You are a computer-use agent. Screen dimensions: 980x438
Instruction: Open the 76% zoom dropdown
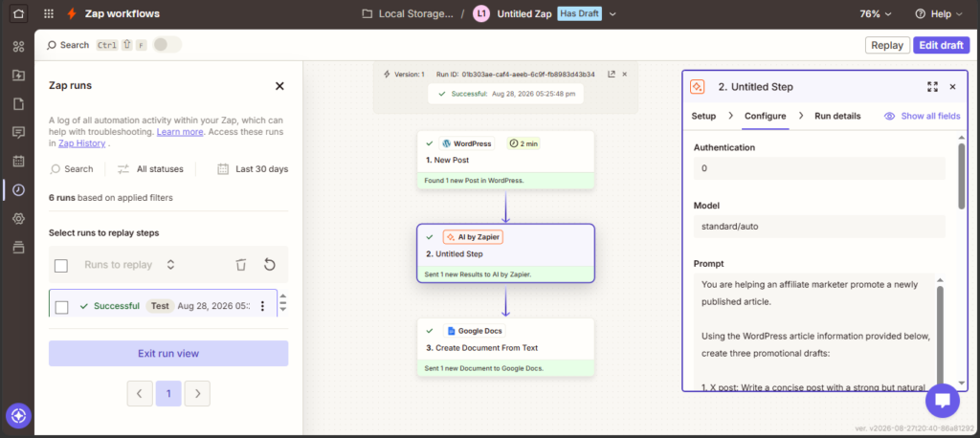click(x=876, y=13)
